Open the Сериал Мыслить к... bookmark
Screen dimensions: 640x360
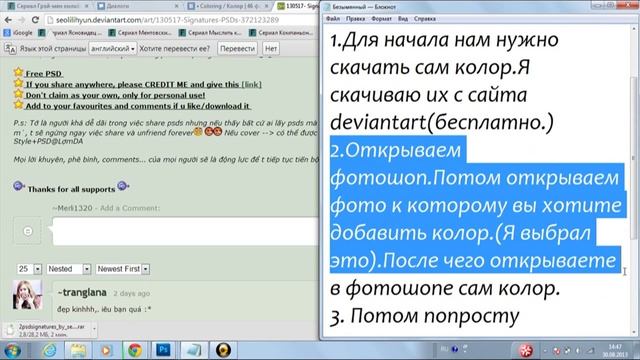coord(211,33)
